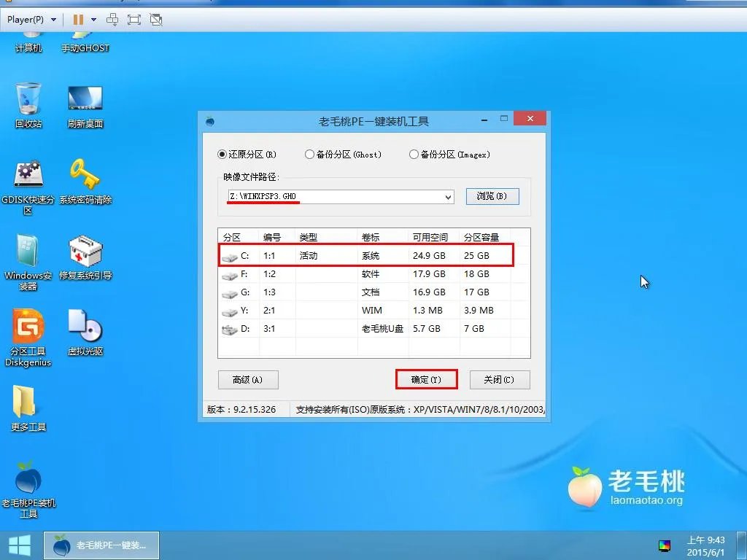Image resolution: width=747 pixels, height=560 pixels.
Task: Select the 备份分区(Ghost) backup option
Action: pyautogui.click(x=309, y=154)
